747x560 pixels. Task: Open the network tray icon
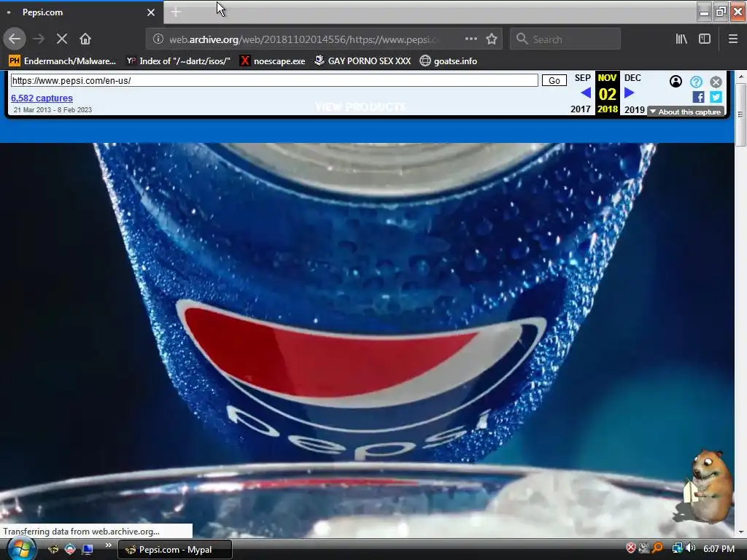tap(677, 548)
